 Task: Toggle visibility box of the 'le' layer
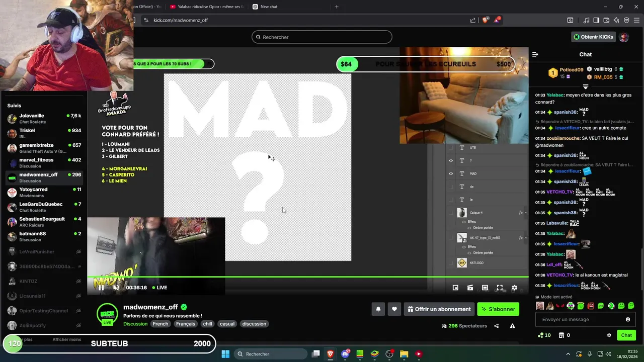tap(451, 200)
